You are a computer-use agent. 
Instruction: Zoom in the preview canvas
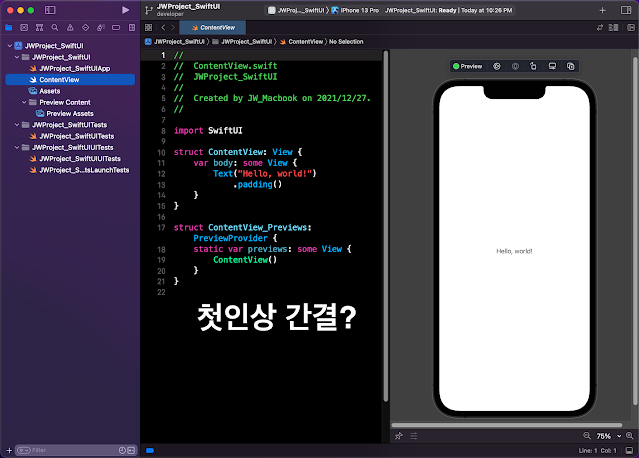630,436
